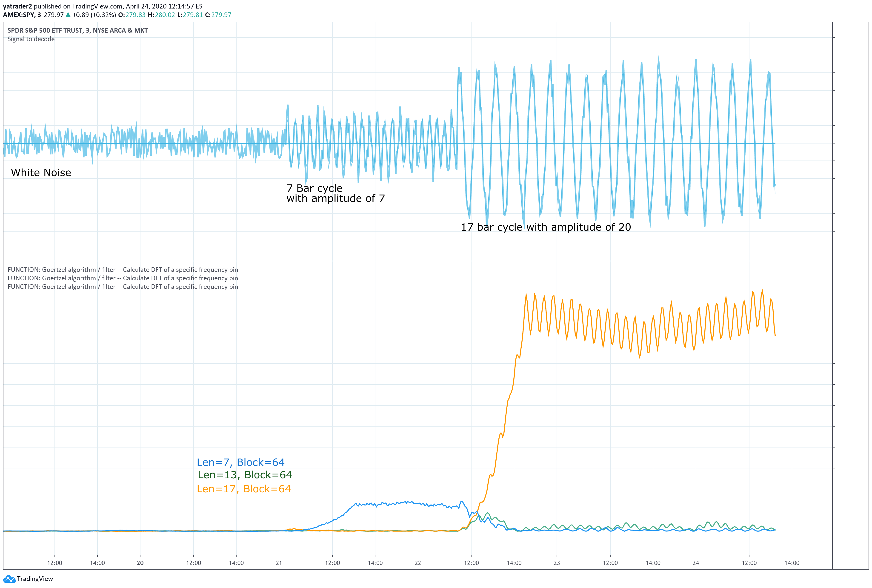
Task: Click the '7 Bar cycle' annotation line
Action: (x=314, y=188)
